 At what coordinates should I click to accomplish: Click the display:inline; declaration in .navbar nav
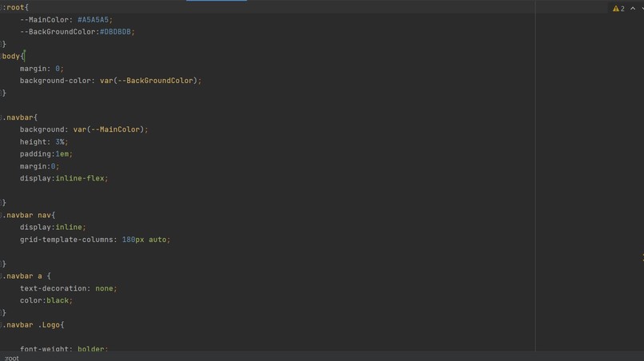[x=53, y=227]
